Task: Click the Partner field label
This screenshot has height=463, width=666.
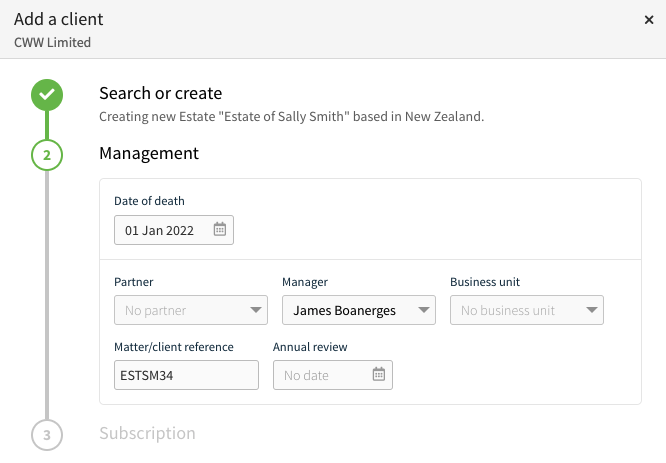Action: 133,282
